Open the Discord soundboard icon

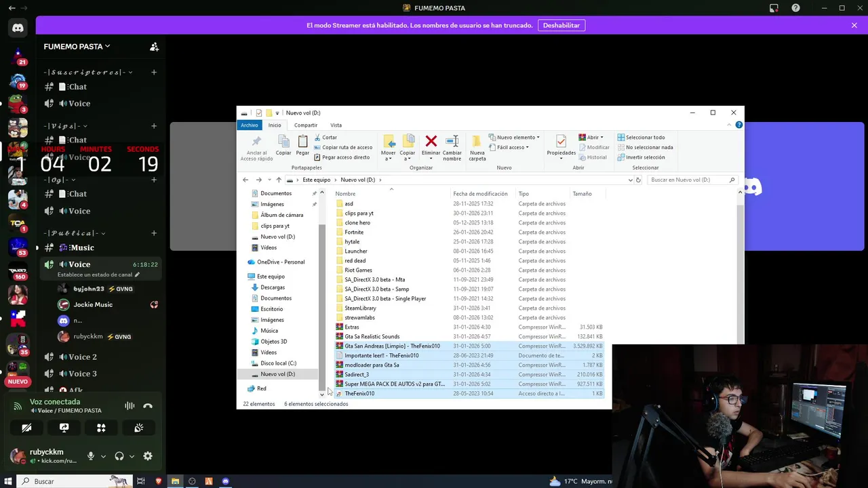(x=138, y=428)
